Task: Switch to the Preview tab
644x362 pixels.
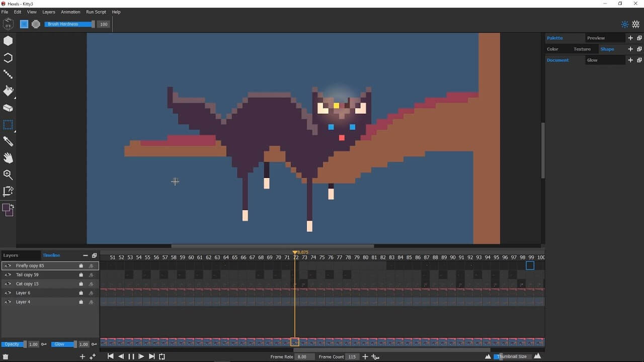Action: (596, 38)
